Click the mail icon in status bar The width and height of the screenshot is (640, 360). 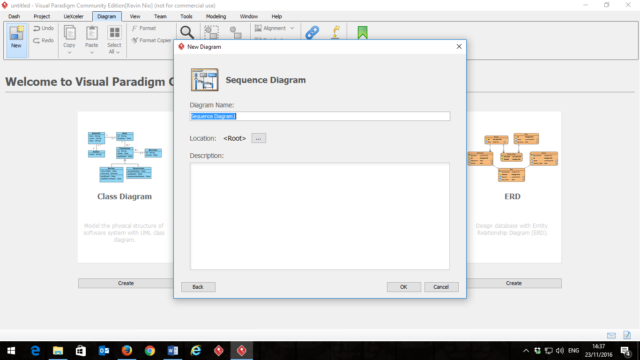pyautogui.click(x=611, y=336)
